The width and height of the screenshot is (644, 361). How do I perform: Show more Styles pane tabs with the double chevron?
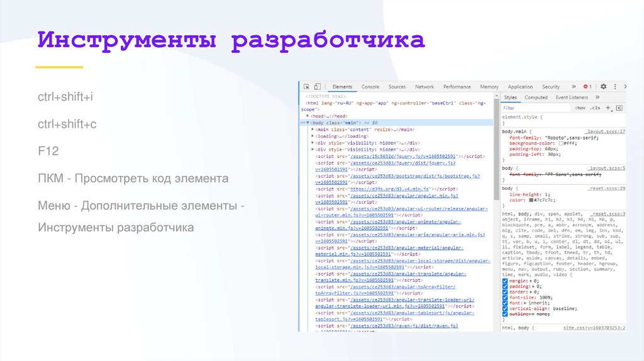pyautogui.click(x=597, y=97)
